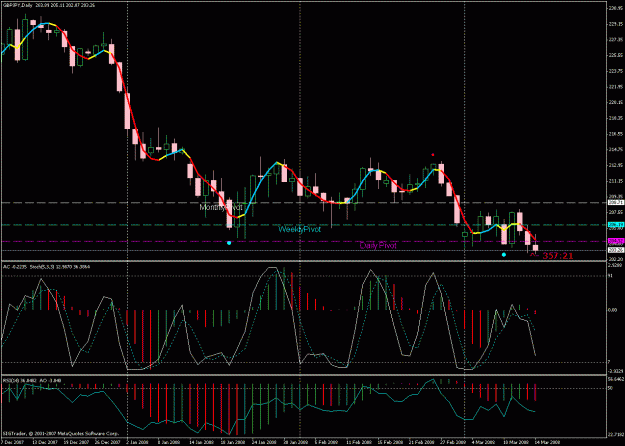Select the WeeklyPivot label on chart
This screenshot has width=625, height=446.
coord(299,229)
